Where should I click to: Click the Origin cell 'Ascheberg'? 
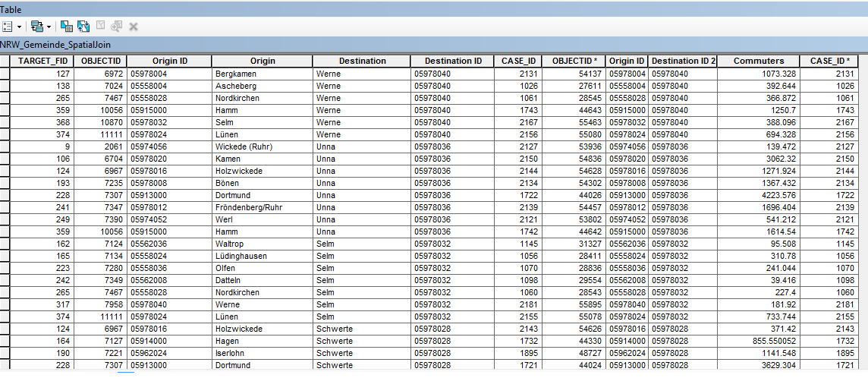(x=263, y=86)
